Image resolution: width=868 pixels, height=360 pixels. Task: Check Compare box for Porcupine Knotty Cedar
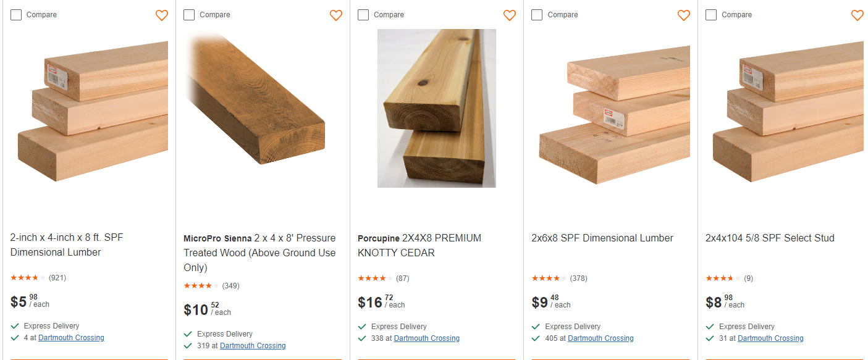point(363,15)
